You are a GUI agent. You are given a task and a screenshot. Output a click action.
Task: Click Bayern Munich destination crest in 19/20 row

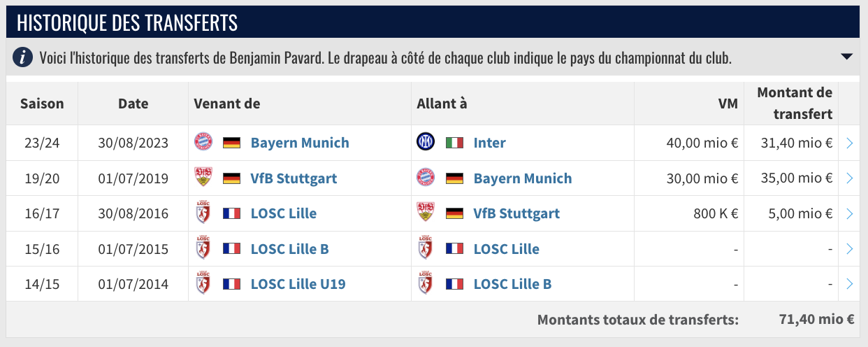(426, 178)
